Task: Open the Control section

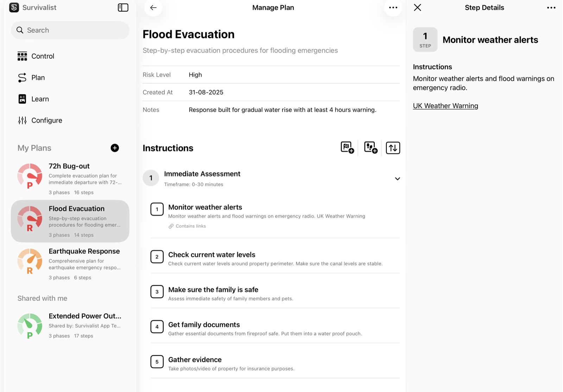Action: [x=70, y=56]
